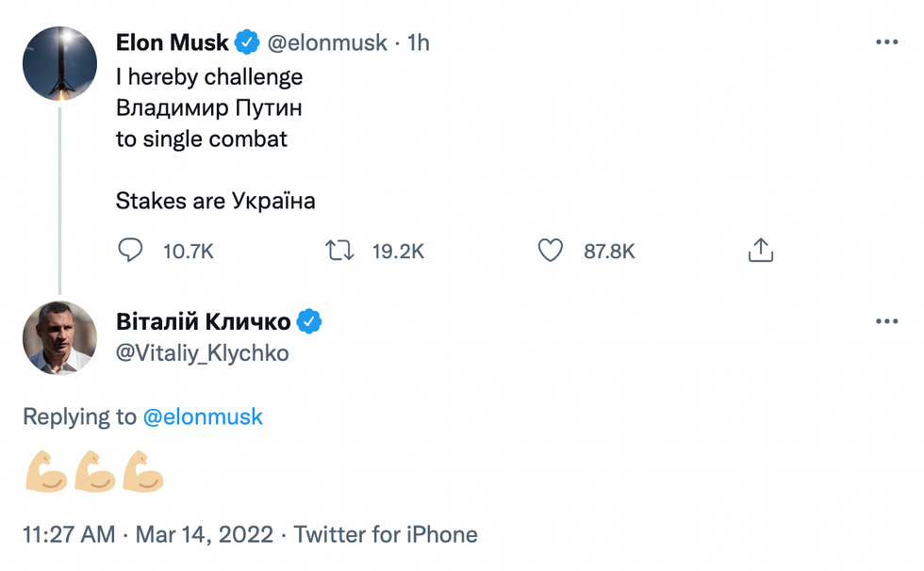This screenshot has height=571, width=924.
Task: Click the @elonmusk handle beside the name
Action: pos(326,42)
